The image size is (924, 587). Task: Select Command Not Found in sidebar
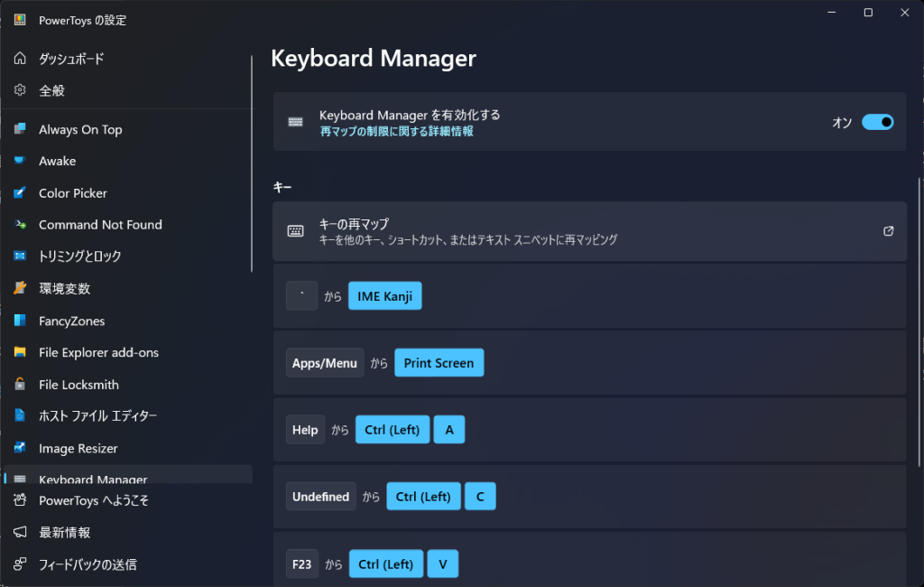[x=128, y=224]
